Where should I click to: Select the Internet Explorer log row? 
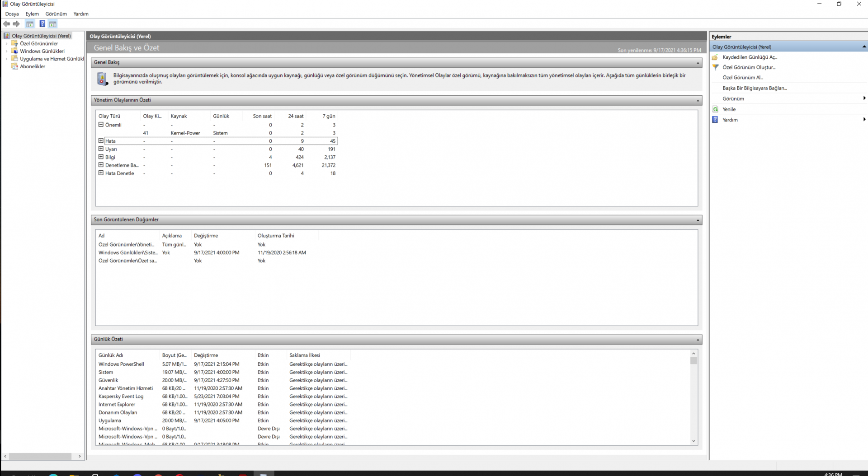[223, 405]
